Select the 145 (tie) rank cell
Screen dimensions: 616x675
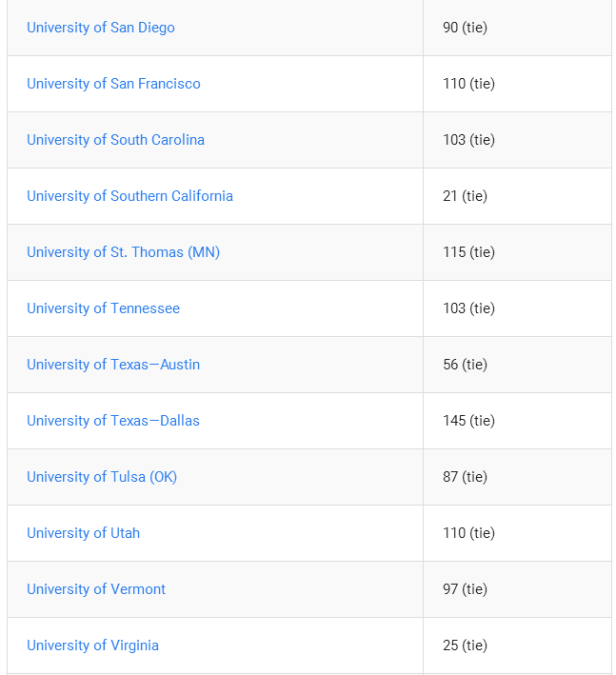coord(517,421)
